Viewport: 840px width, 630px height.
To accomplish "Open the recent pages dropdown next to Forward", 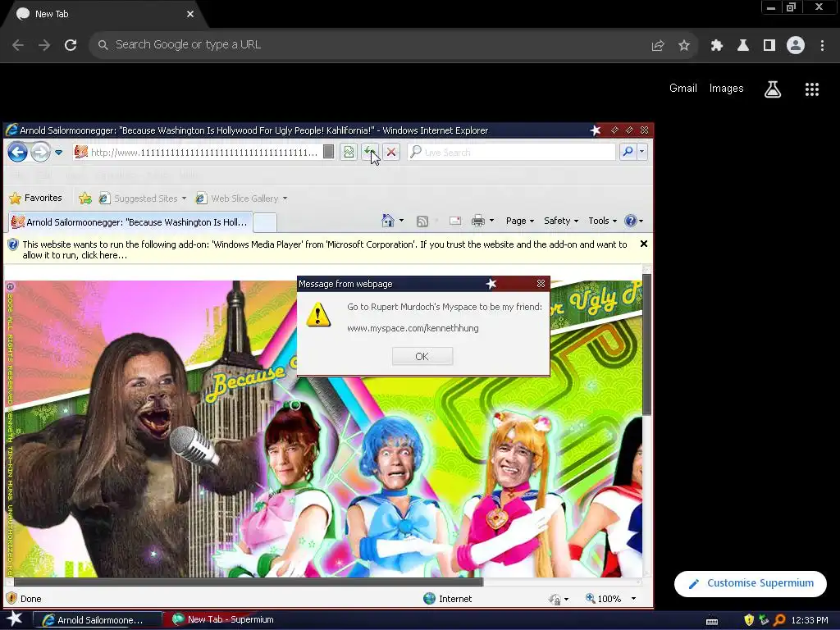I will [x=59, y=153].
